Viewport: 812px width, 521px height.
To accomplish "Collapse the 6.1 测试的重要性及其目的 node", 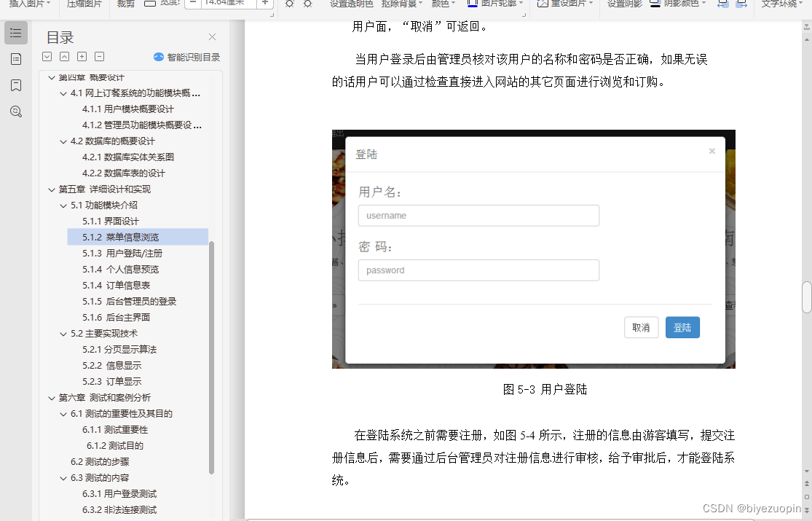I will [63, 414].
